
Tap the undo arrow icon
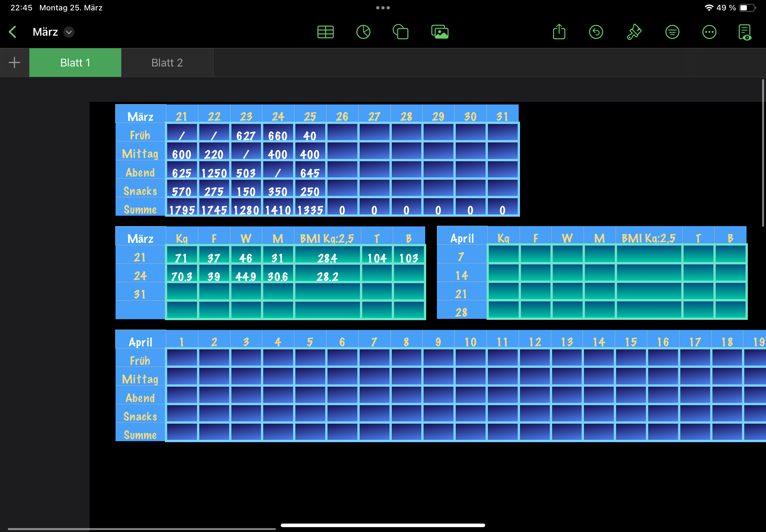pyautogui.click(x=596, y=32)
